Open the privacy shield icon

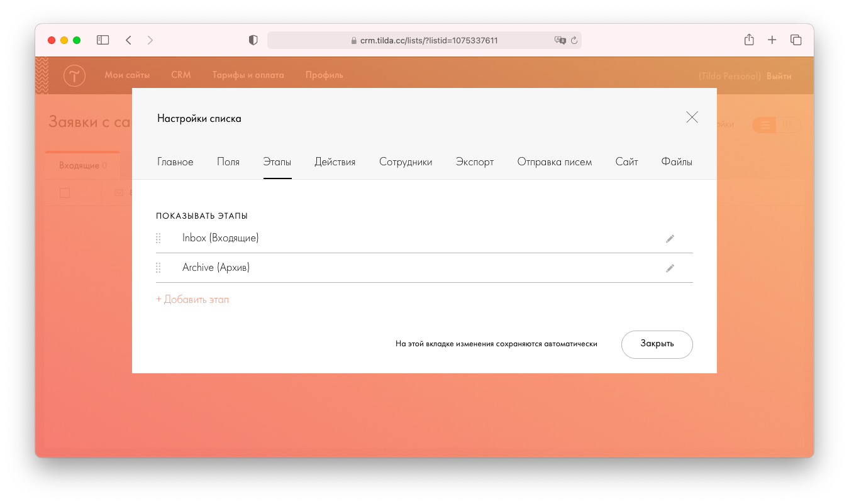coord(253,40)
